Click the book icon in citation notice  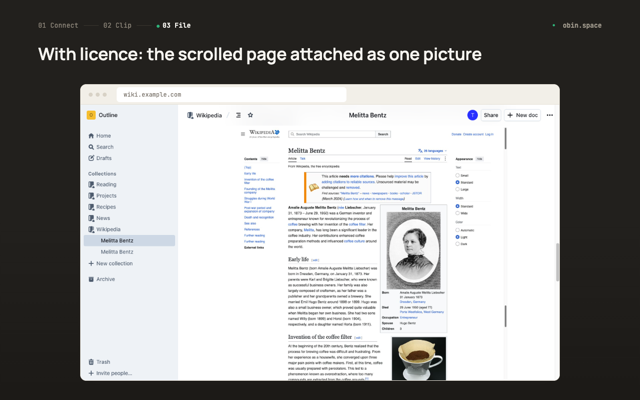pyautogui.click(x=313, y=187)
